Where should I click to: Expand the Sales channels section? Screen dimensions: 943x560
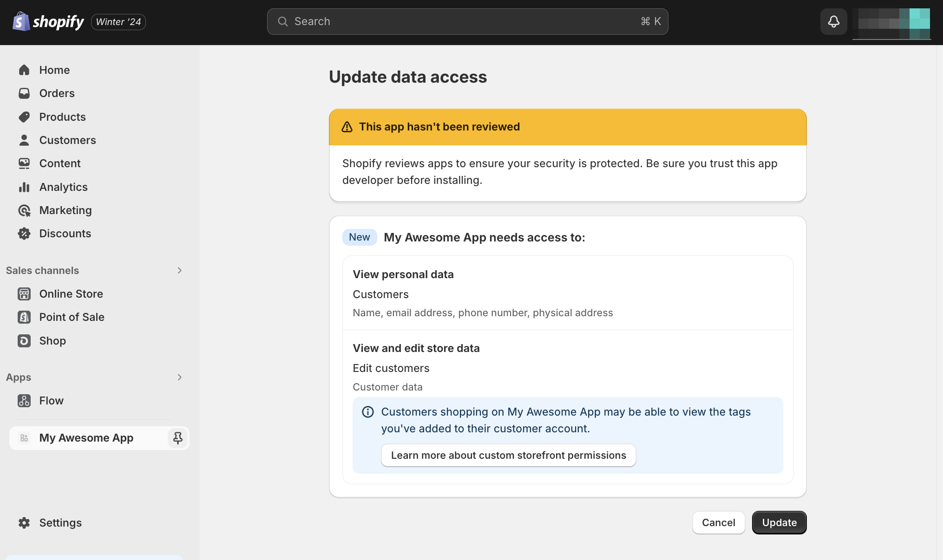click(179, 270)
